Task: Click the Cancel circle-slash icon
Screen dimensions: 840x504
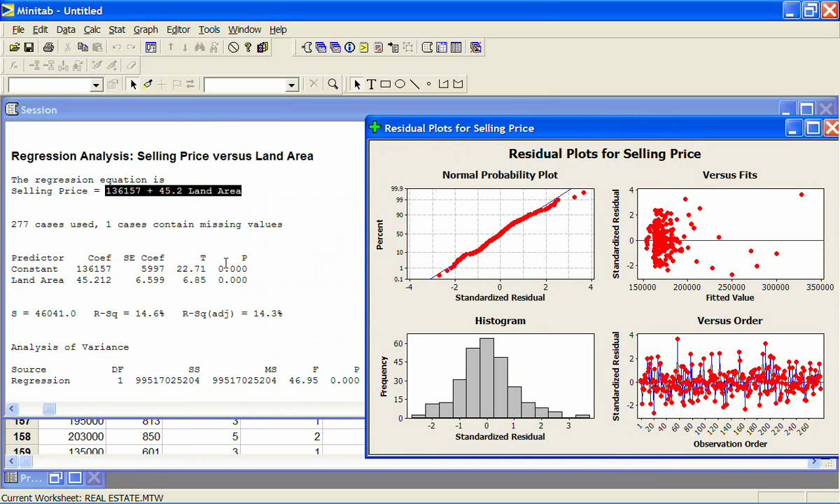Action: (x=233, y=48)
